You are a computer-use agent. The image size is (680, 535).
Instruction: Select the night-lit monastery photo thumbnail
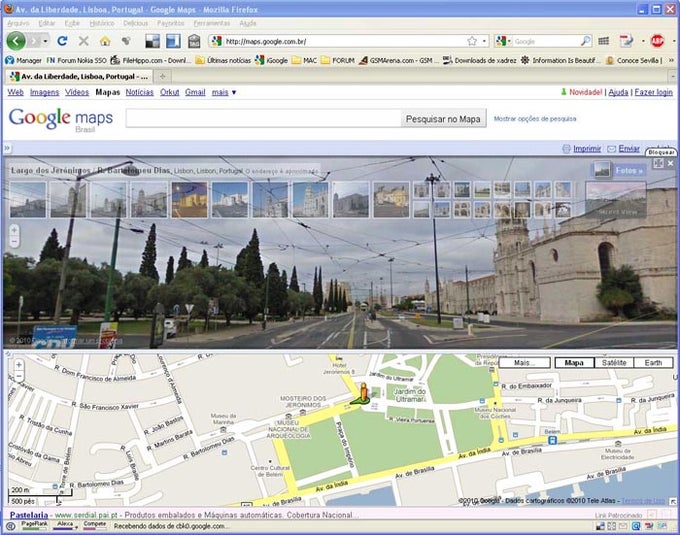[x=189, y=199]
